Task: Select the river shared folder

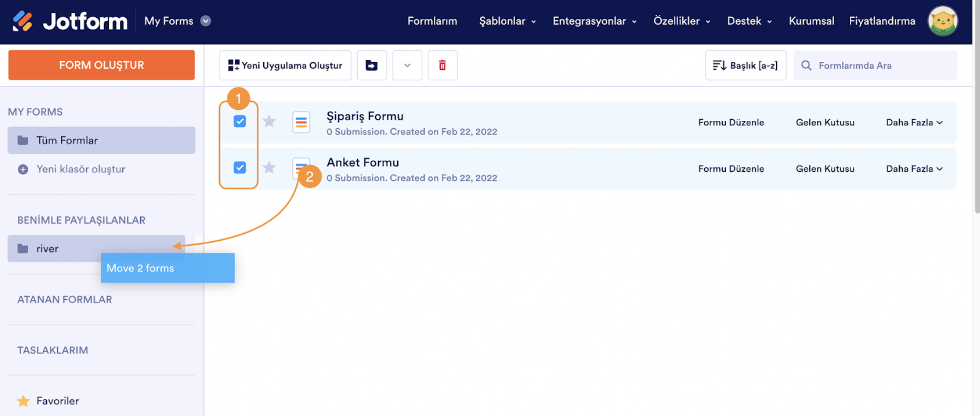Action: pyautogui.click(x=96, y=249)
